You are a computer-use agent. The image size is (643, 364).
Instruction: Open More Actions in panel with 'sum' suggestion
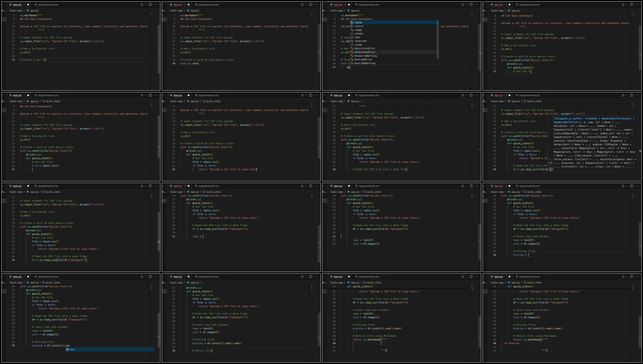tap(156, 277)
